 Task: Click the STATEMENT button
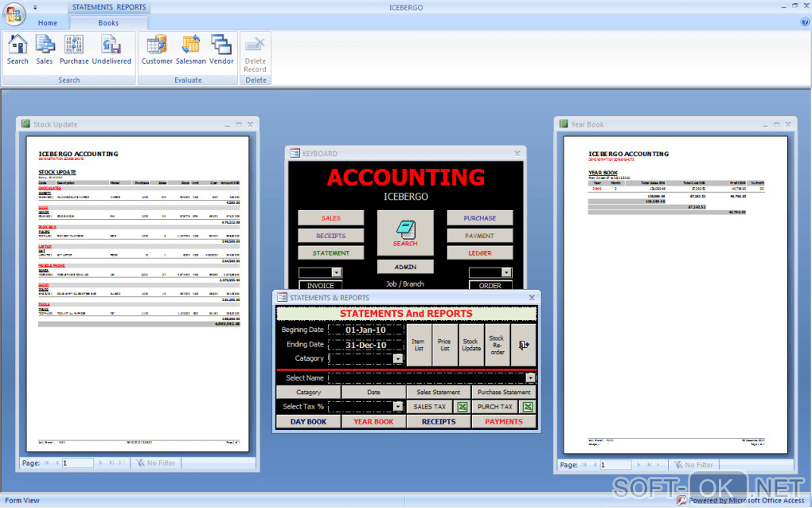[x=331, y=253]
